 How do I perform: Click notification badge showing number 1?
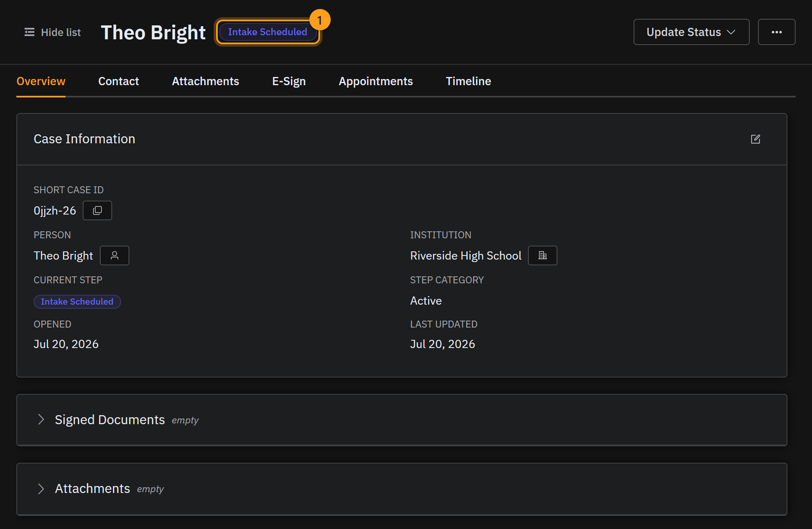click(x=320, y=20)
